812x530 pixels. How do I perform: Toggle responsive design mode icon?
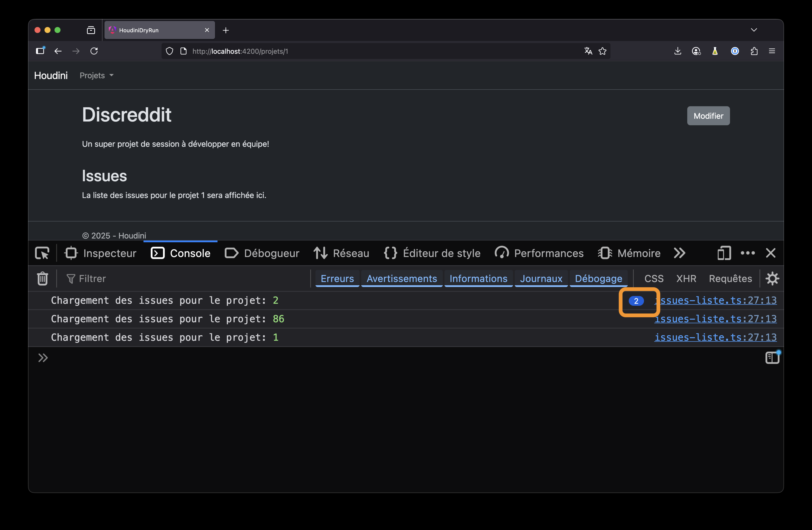coord(724,253)
